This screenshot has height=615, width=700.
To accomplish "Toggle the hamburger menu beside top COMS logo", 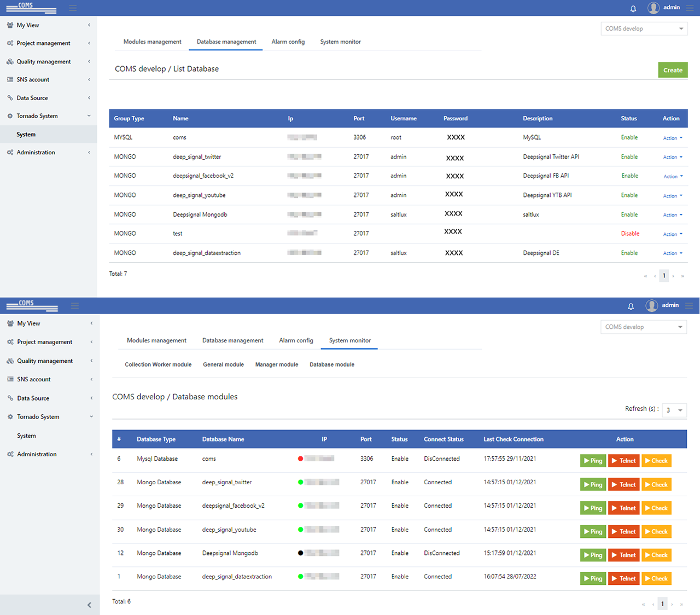I will [x=73, y=8].
